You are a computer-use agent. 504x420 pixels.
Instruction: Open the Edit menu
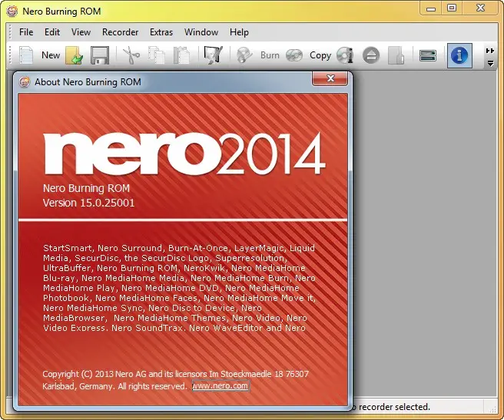(x=52, y=32)
